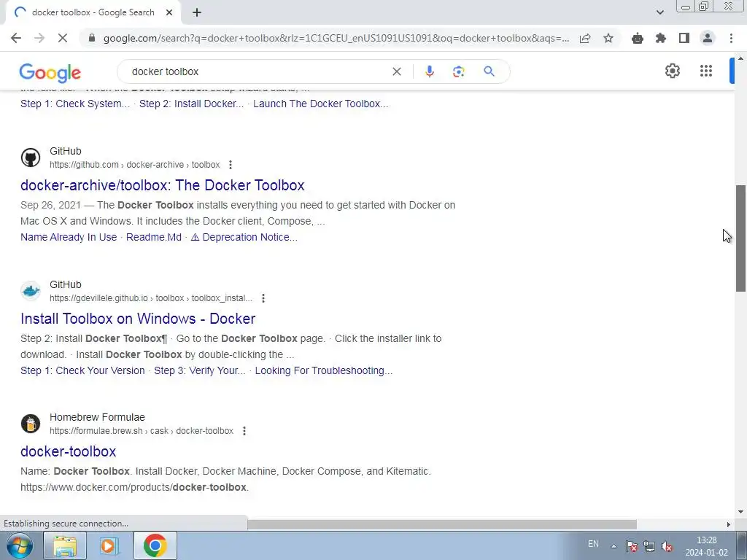Close the docker toolbox search tab
This screenshot has width=747, height=560.
(169, 12)
